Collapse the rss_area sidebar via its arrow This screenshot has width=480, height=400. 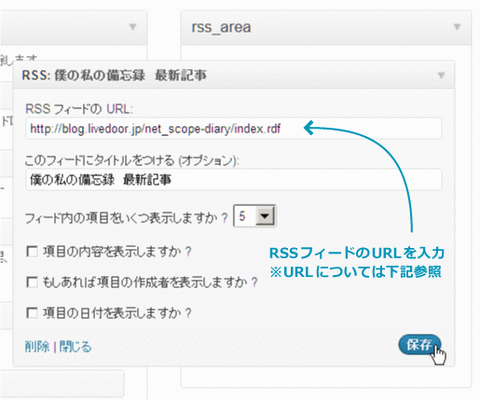457,27
